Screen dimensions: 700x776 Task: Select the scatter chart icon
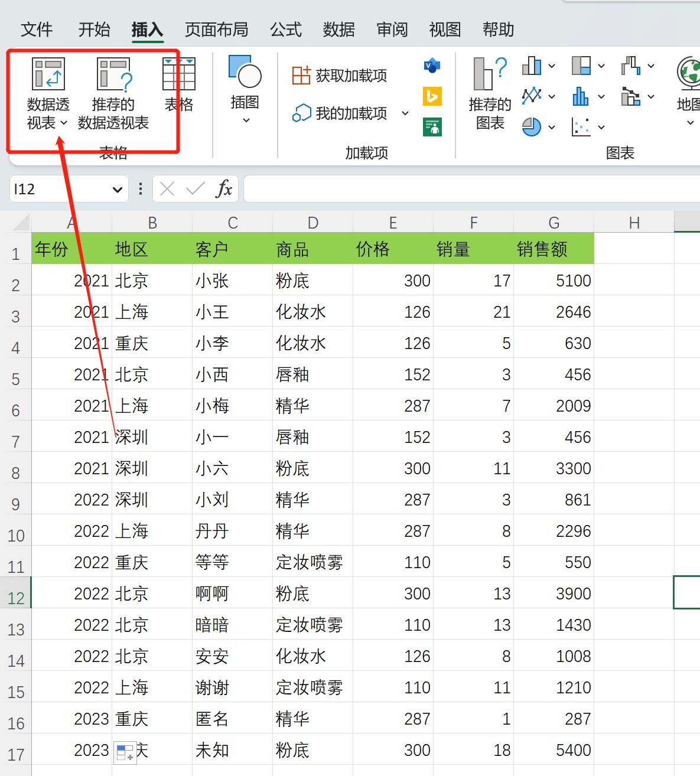point(581,126)
